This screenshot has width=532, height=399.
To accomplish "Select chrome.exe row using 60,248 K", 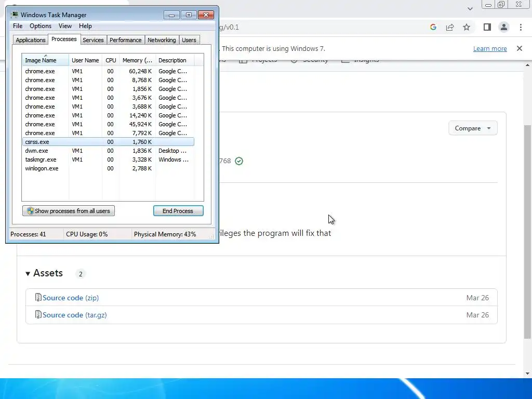I will tap(108, 71).
